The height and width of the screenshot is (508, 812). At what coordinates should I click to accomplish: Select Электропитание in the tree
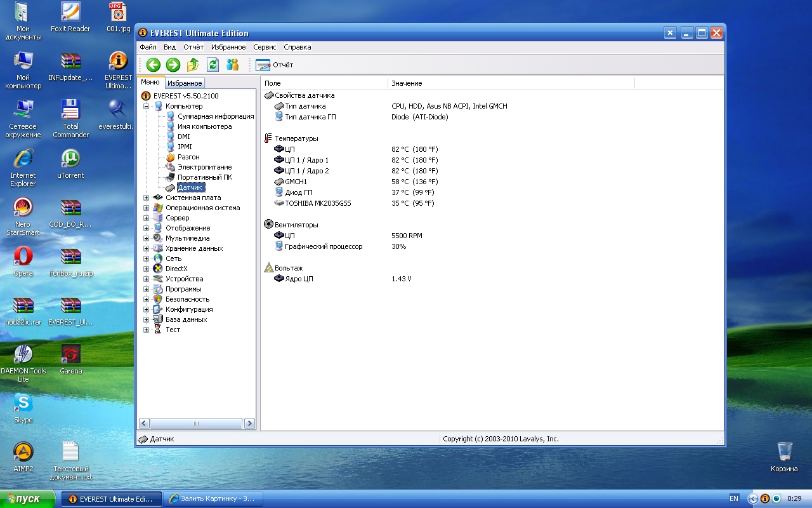(204, 167)
